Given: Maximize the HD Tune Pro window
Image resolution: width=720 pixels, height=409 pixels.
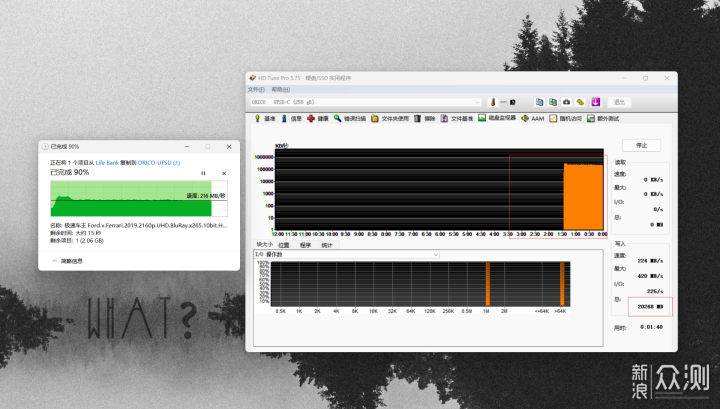Looking at the screenshot, I should [645, 78].
